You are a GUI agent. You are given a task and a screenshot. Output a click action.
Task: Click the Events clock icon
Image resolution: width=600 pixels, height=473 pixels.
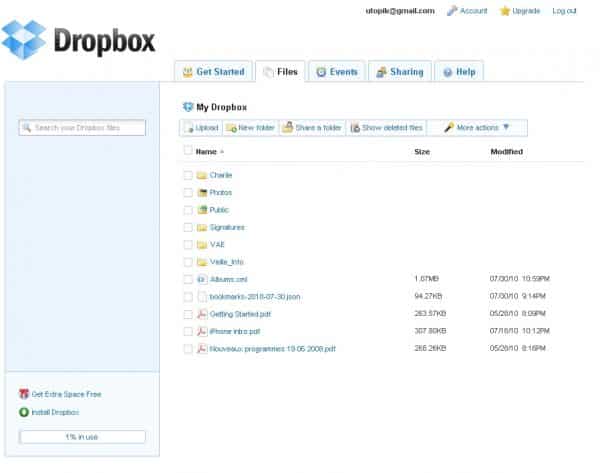(321, 72)
